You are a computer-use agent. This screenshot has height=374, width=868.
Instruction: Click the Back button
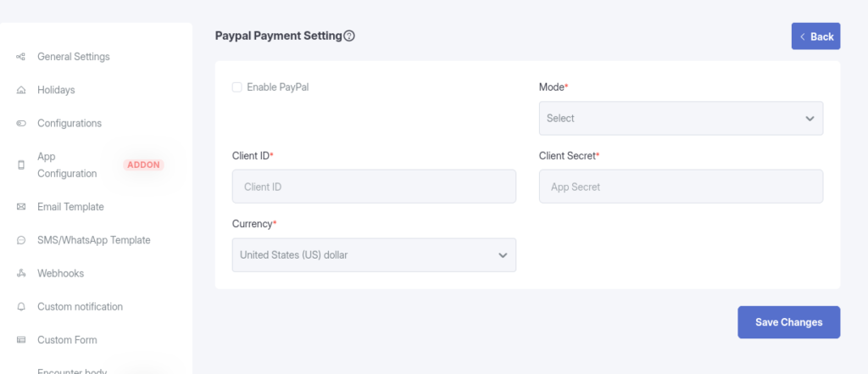click(x=815, y=36)
